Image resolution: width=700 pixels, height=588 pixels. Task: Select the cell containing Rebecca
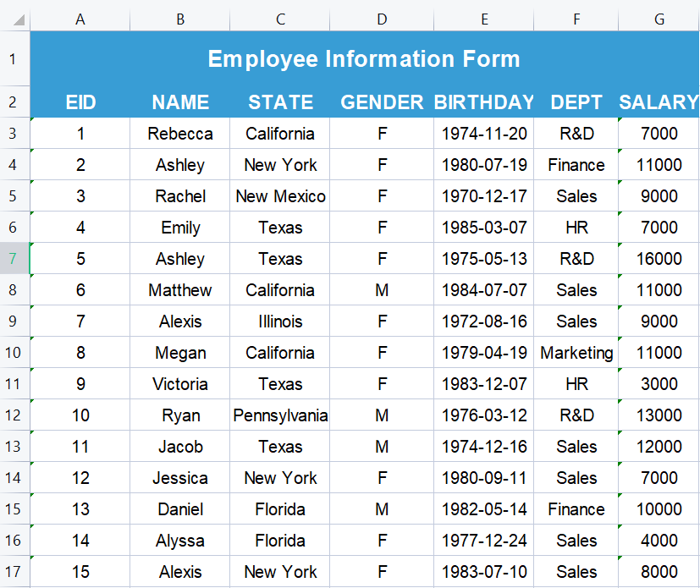pos(180,134)
